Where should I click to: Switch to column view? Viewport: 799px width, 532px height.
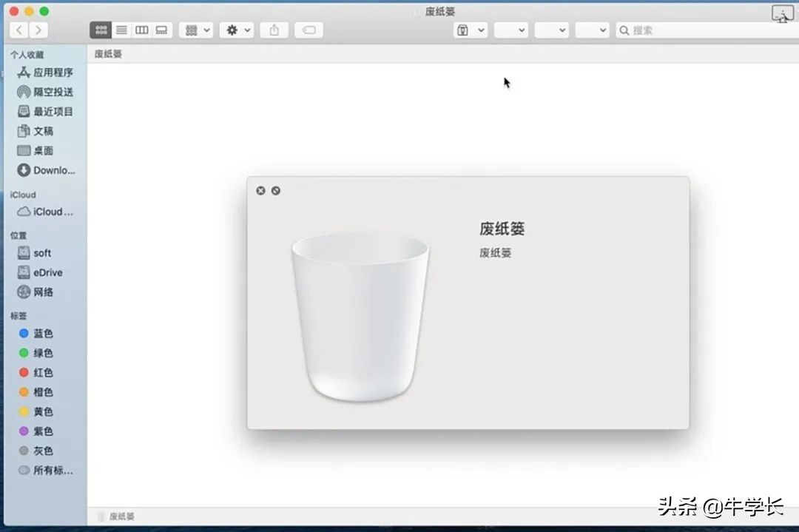(x=141, y=30)
